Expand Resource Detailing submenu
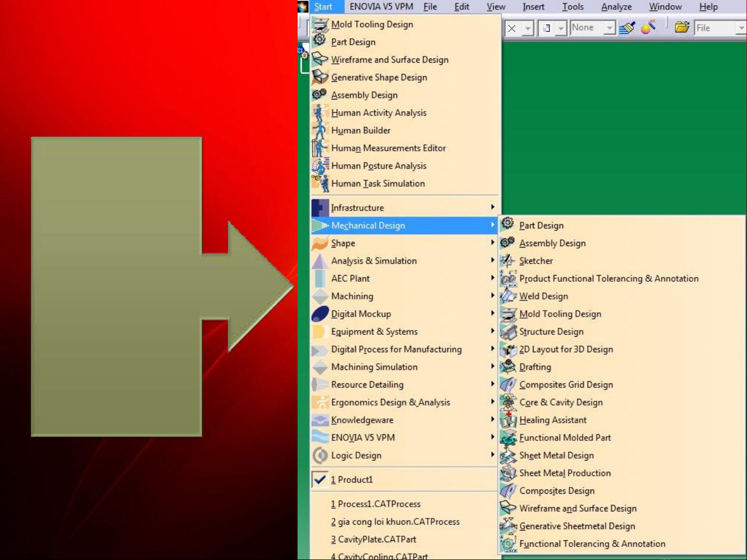The image size is (747, 560). 405,384
